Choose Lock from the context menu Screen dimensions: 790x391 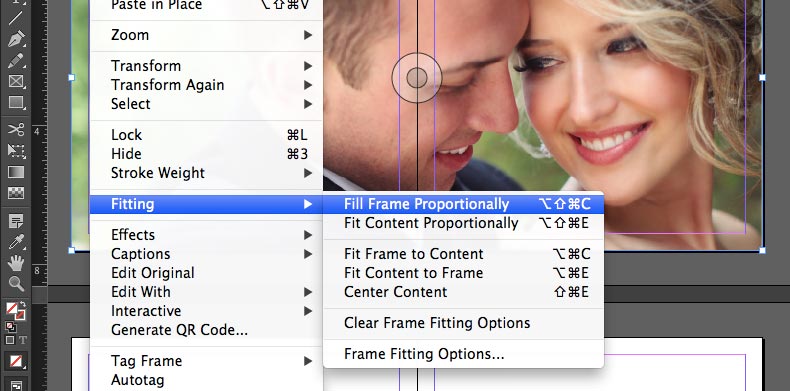click(206, 135)
